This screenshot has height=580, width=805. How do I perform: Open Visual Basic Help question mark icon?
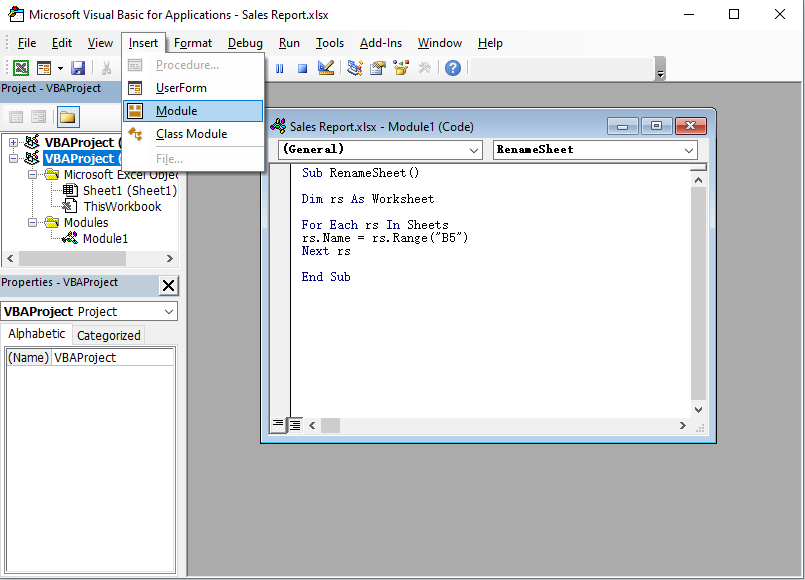click(x=453, y=68)
